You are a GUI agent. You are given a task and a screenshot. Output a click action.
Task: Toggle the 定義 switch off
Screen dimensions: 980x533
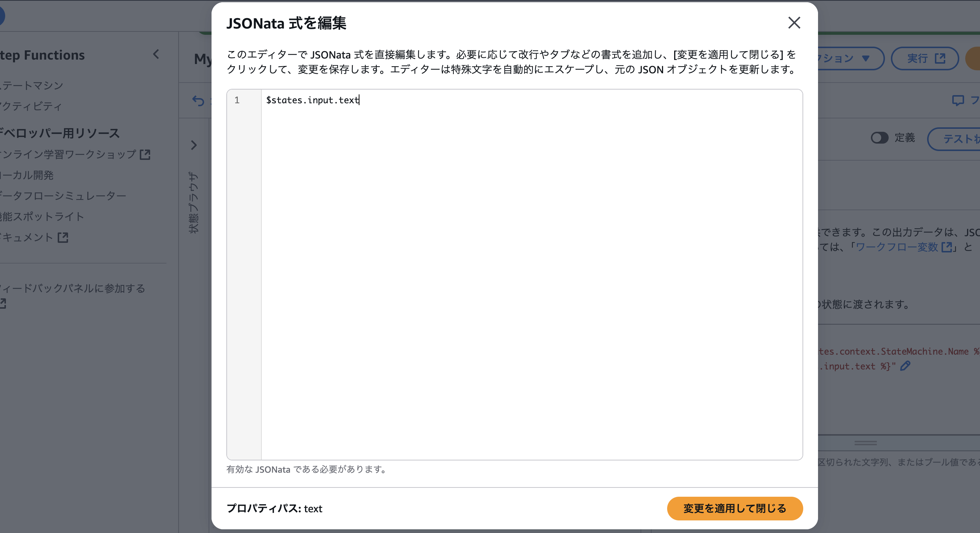[880, 138]
